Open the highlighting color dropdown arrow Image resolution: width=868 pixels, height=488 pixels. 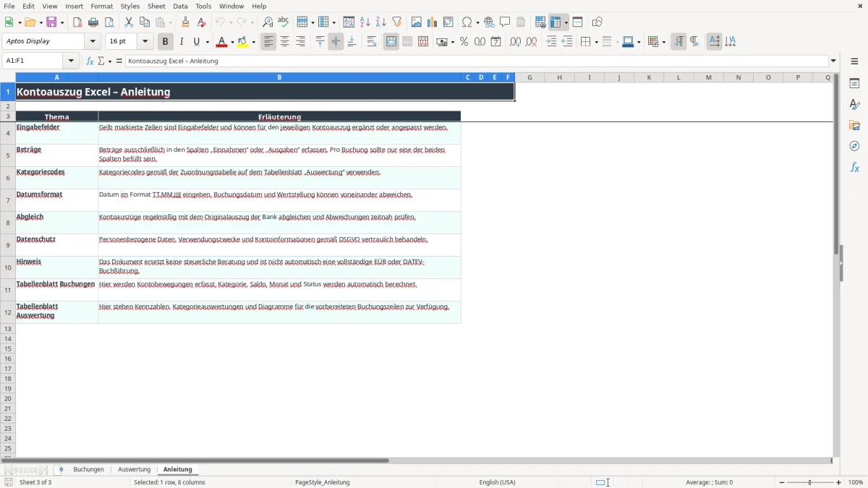coord(254,42)
